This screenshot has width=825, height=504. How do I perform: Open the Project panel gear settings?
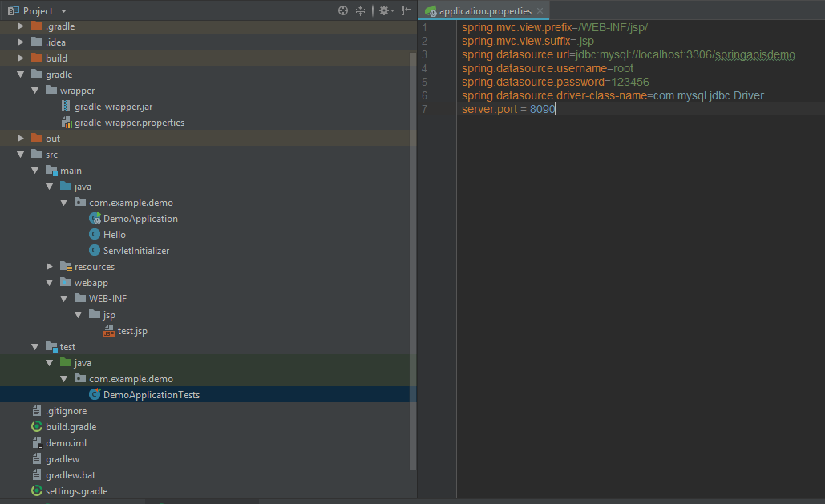tap(384, 10)
